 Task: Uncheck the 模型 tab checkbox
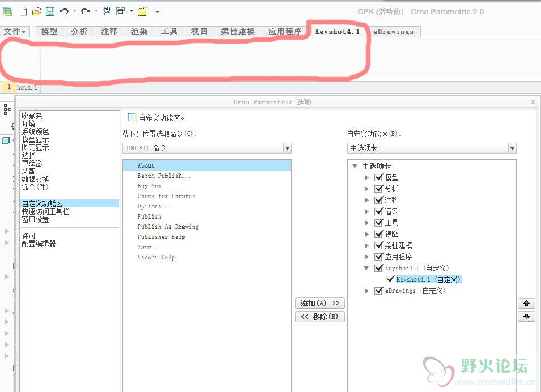click(379, 177)
